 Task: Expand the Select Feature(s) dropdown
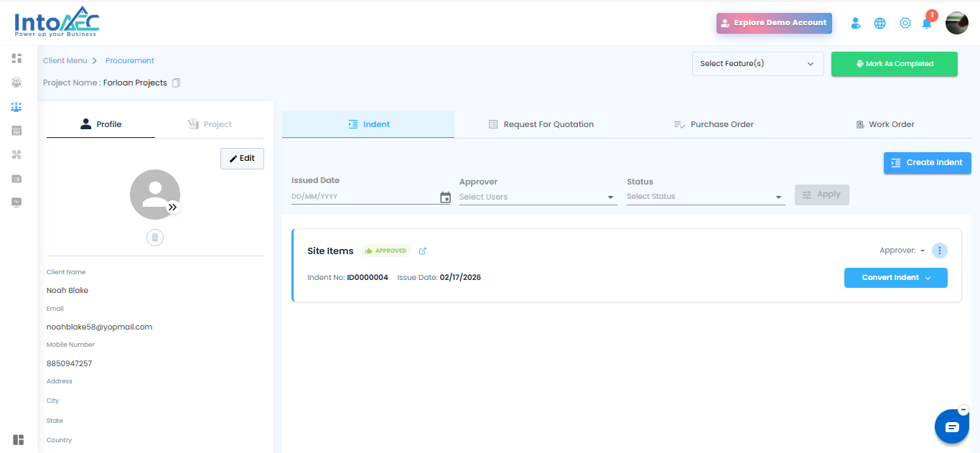pos(757,63)
